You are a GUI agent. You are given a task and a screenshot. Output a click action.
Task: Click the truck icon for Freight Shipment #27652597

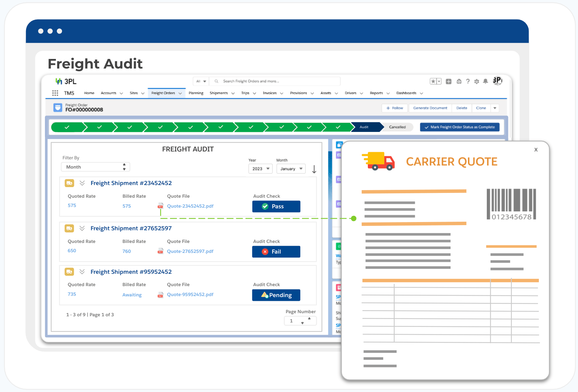(69, 228)
